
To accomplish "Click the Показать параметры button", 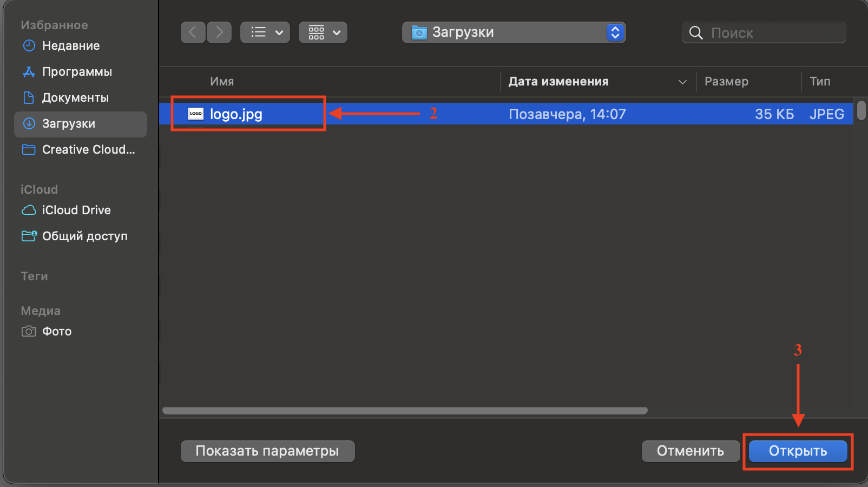I will pos(267,451).
